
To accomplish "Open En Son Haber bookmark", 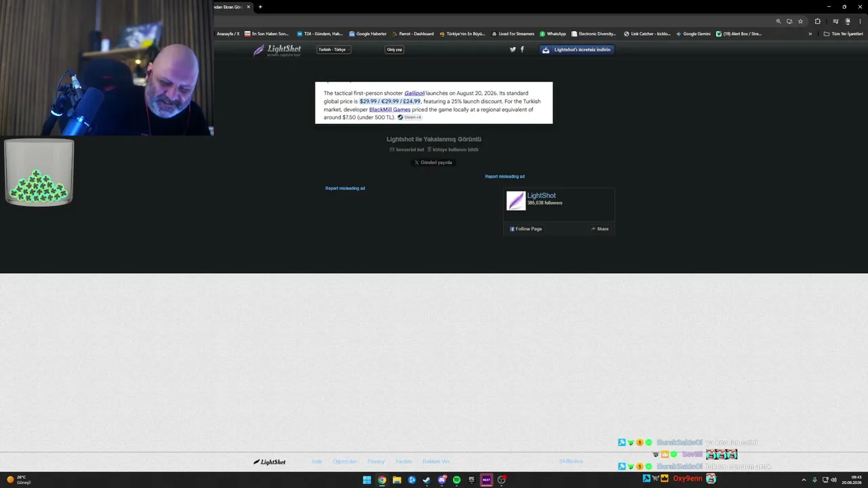I will point(267,34).
